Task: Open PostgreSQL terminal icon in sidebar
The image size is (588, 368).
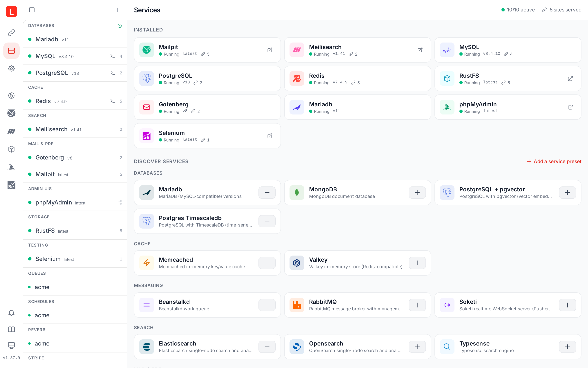Action: coord(112,73)
